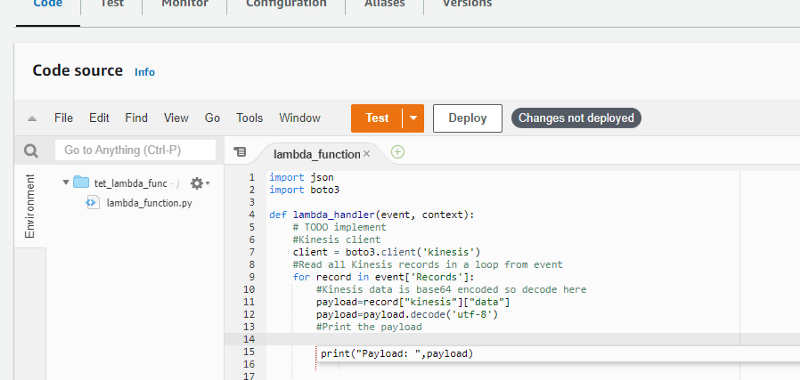The width and height of the screenshot is (800, 380).
Task: Open the tab list pane icon
Action: [x=239, y=152]
